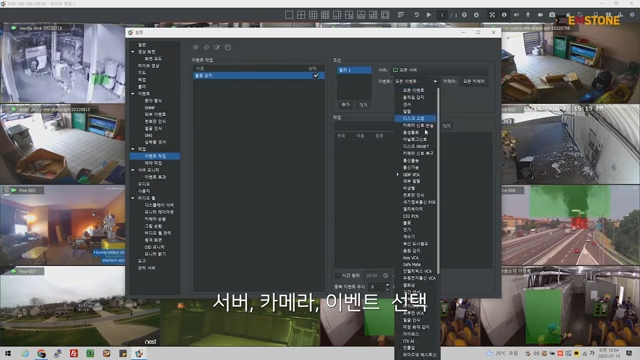Open 이벤트 작업 in the settings tree
The width and height of the screenshot is (640, 360).
click(x=155, y=156)
